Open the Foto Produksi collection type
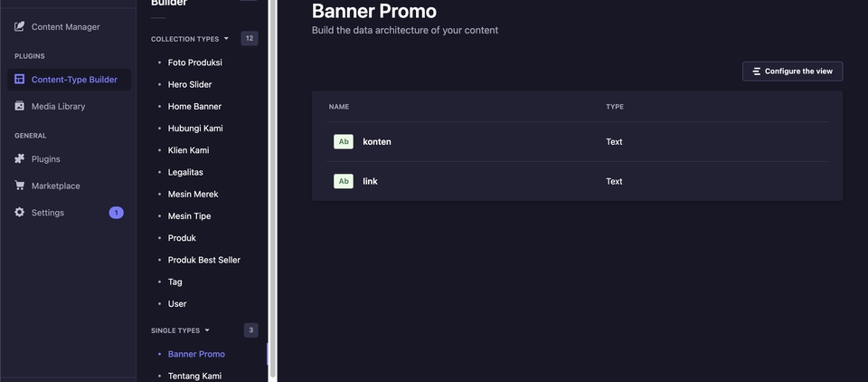 pos(195,62)
